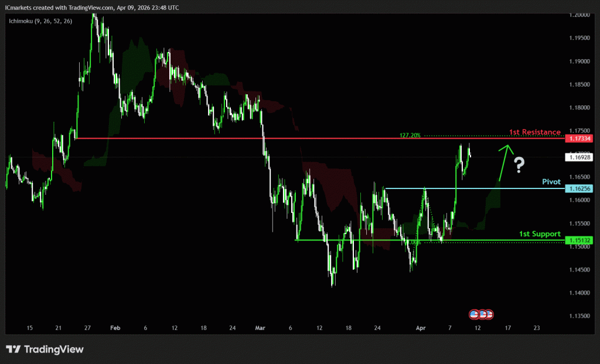Image resolution: width=600 pixels, height=364 pixels.
Task: Click the white question mark on the chart
Action: click(x=519, y=166)
